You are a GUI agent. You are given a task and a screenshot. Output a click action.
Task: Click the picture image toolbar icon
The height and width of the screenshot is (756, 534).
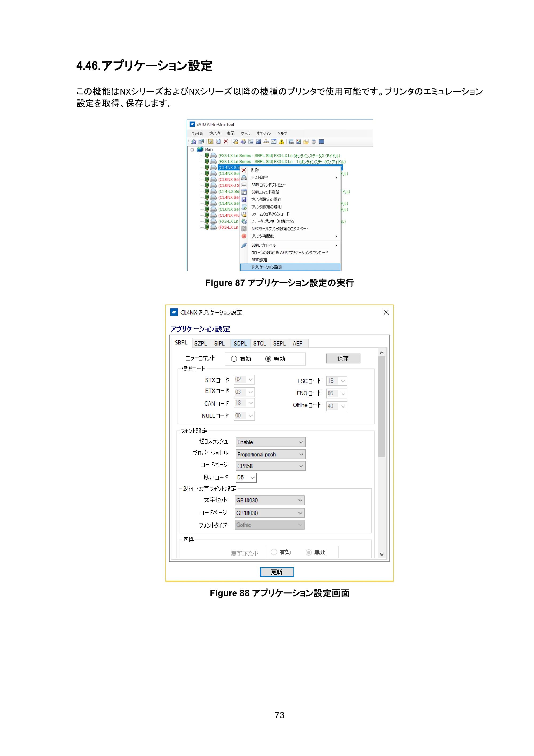pos(259,142)
